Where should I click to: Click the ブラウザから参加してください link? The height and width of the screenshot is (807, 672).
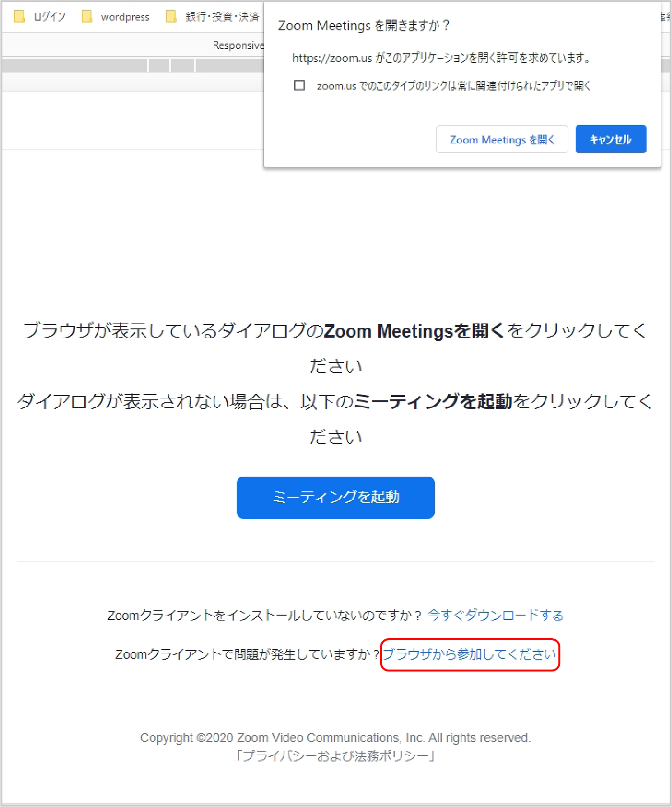(470, 654)
